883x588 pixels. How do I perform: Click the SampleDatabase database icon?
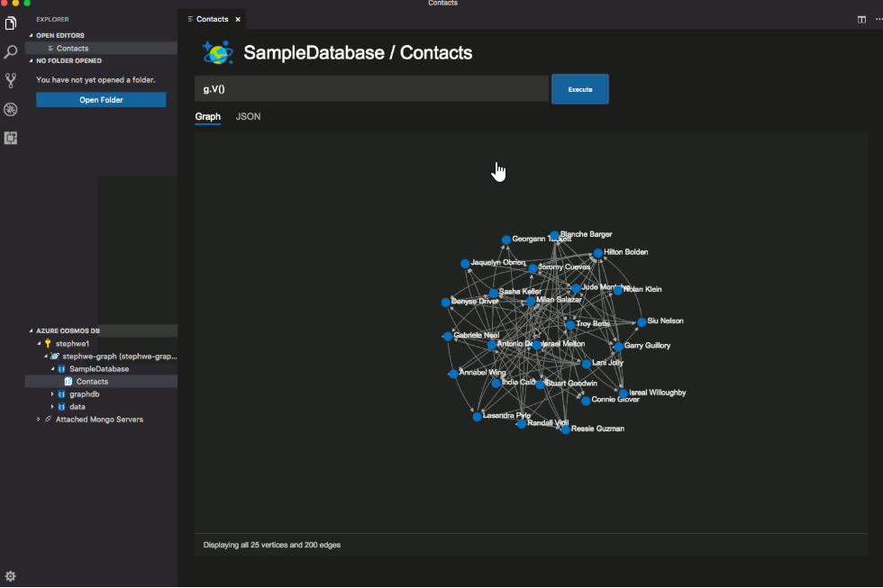pyautogui.click(x=61, y=369)
